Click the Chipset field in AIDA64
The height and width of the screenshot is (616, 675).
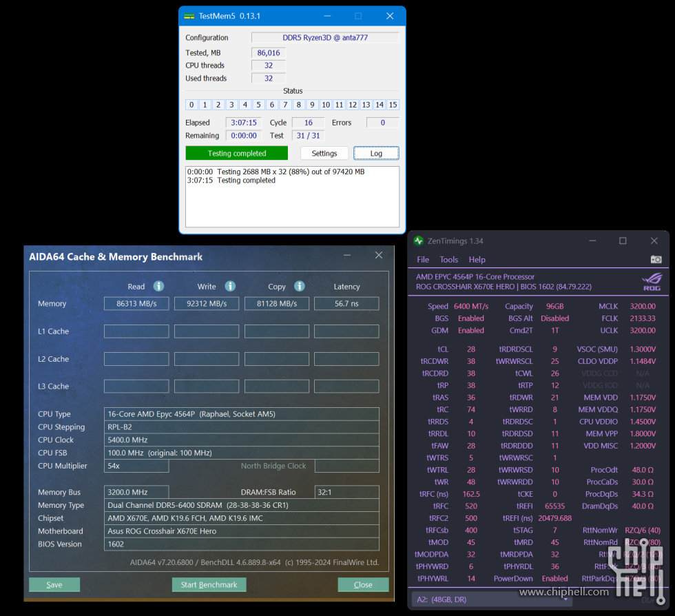tap(242, 518)
